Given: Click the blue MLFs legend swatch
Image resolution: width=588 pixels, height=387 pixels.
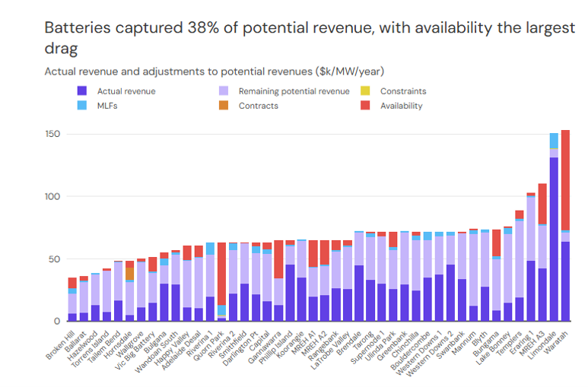Looking at the screenshot, I should pos(82,106).
